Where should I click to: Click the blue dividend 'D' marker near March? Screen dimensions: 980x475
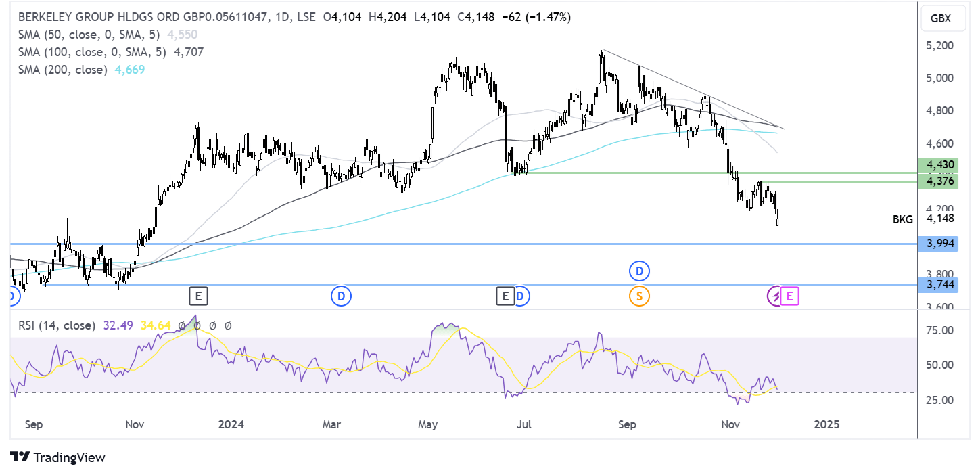(340, 296)
